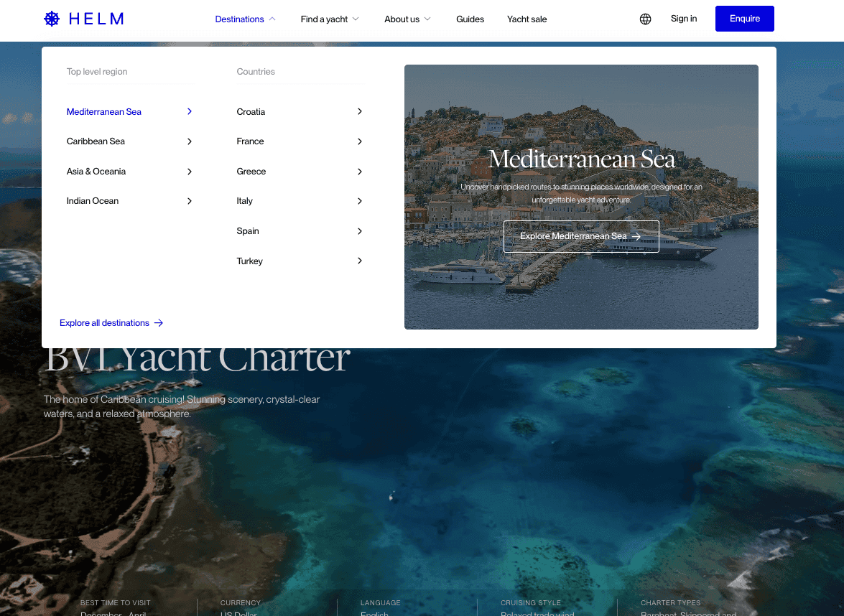Open the About us dropdown

click(x=407, y=19)
